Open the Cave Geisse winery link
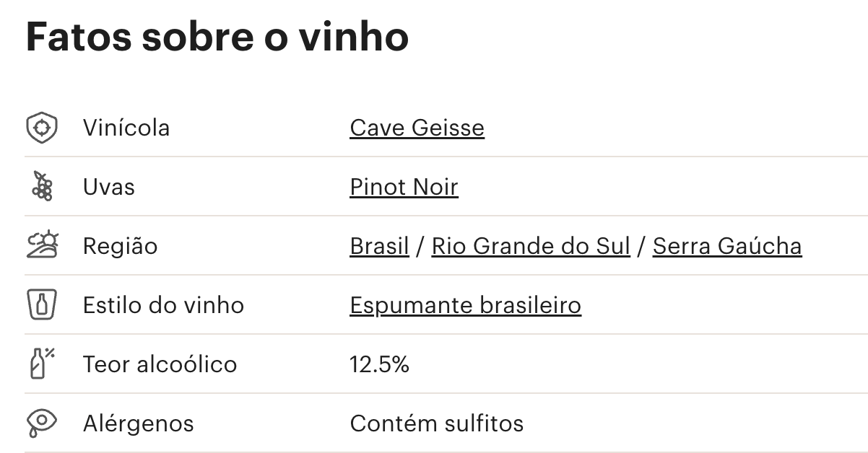The height and width of the screenshot is (453, 868). click(x=417, y=128)
